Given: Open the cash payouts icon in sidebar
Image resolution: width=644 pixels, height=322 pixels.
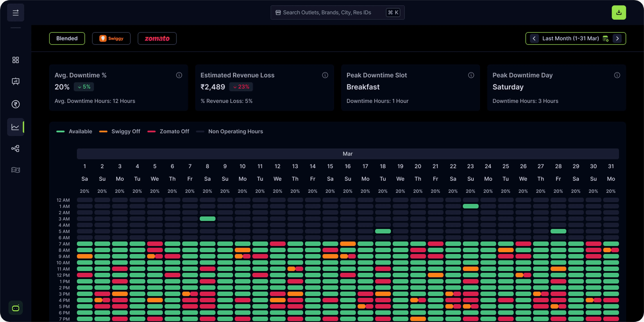Looking at the screenshot, I should (x=16, y=170).
